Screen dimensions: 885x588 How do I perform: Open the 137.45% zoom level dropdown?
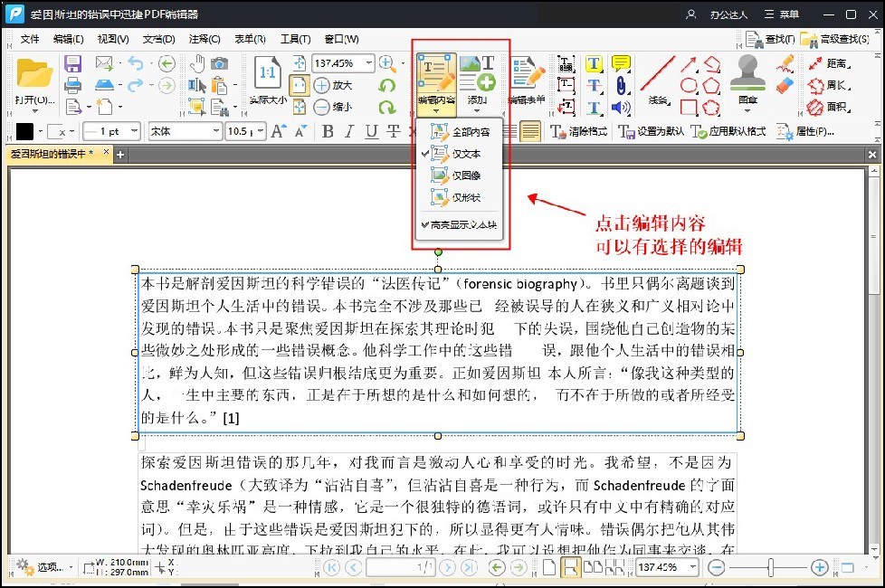pos(368,63)
